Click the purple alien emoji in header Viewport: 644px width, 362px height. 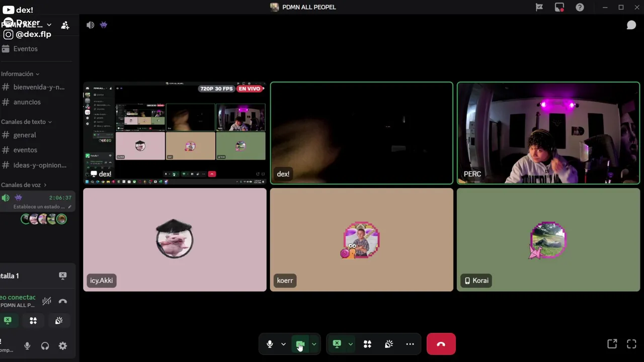[x=104, y=25]
